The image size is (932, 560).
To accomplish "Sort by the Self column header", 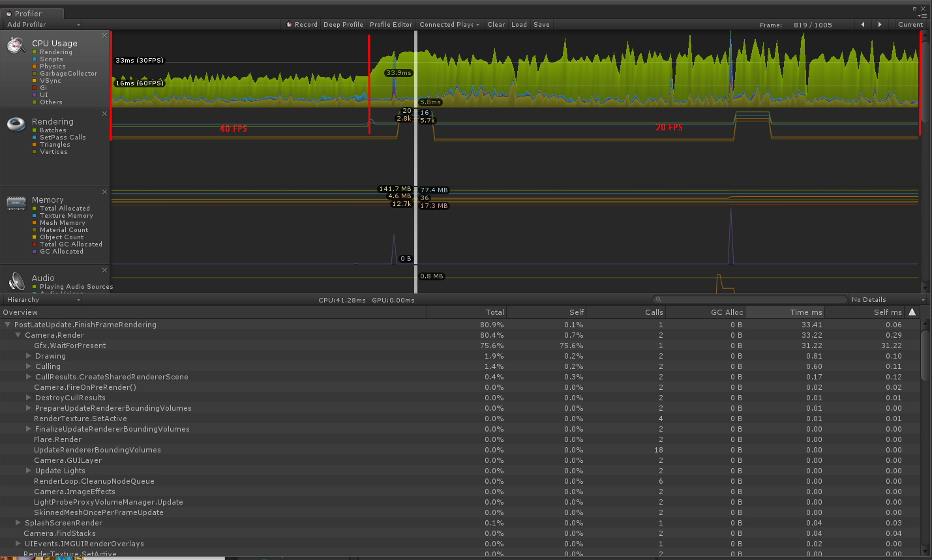I will point(547,312).
